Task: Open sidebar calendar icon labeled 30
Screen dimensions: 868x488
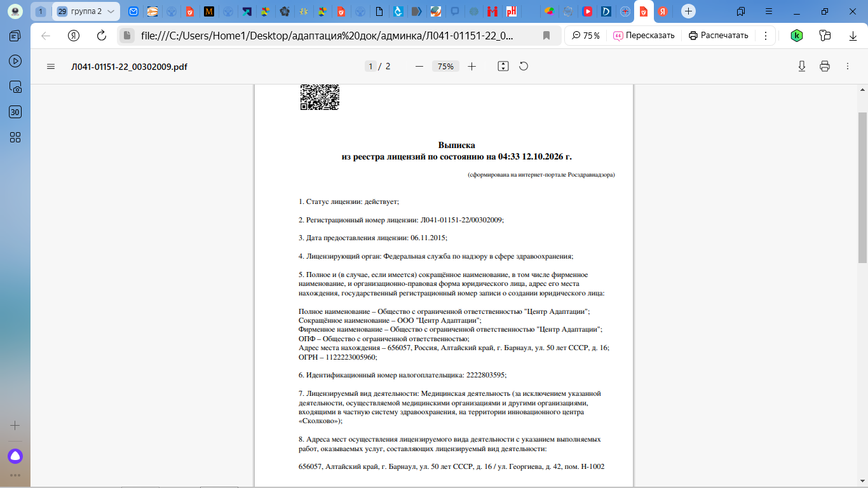Action: pos(15,112)
